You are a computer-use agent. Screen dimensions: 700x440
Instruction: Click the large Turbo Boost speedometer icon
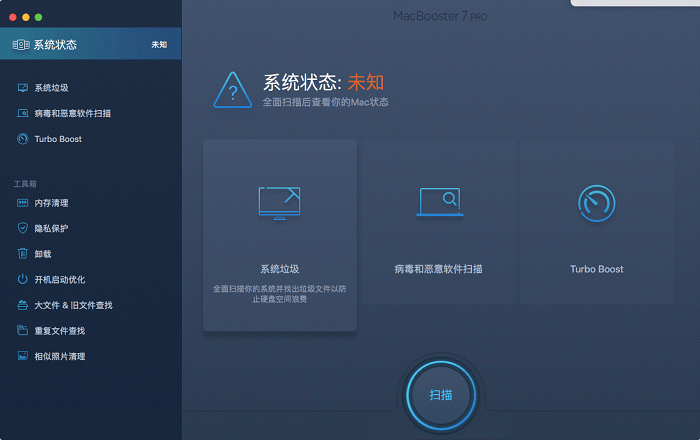[596, 203]
